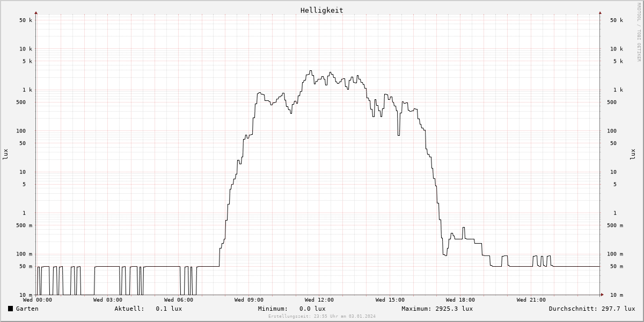Image resolution: width=644 pixels, height=322 pixels.
Task: Click the 50 m label on right axis
Action: click(x=617, y=267)
